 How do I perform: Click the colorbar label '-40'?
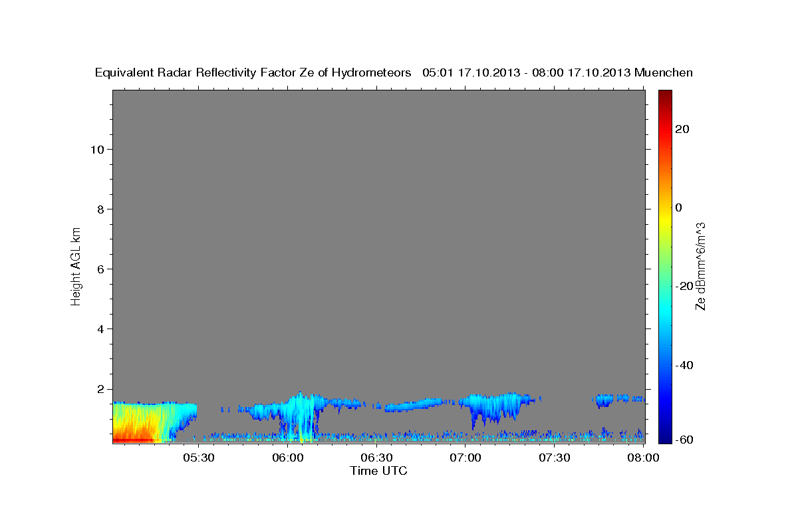(684, 364)
